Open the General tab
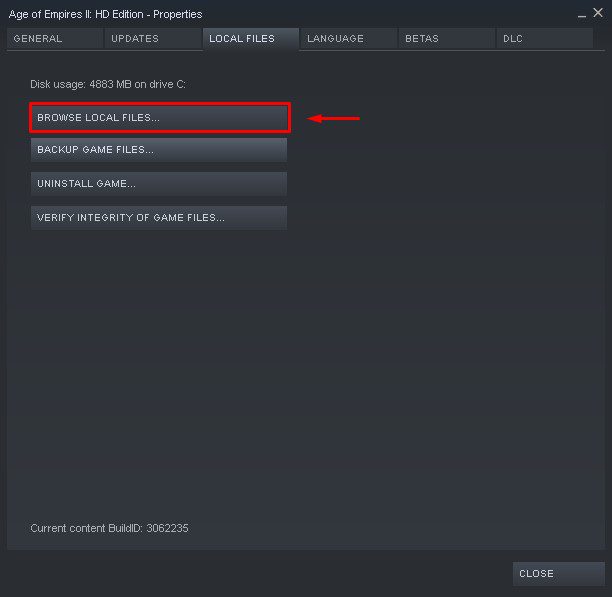The width and height of the screenshot is (612, 597). point(55,38)
